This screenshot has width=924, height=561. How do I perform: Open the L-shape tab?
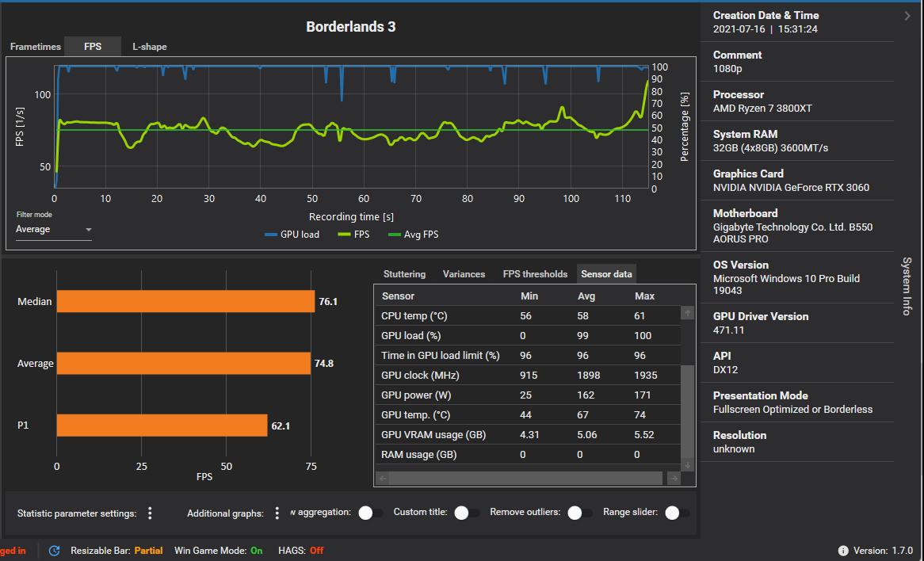pyautogui.click(x=150, y=47)
